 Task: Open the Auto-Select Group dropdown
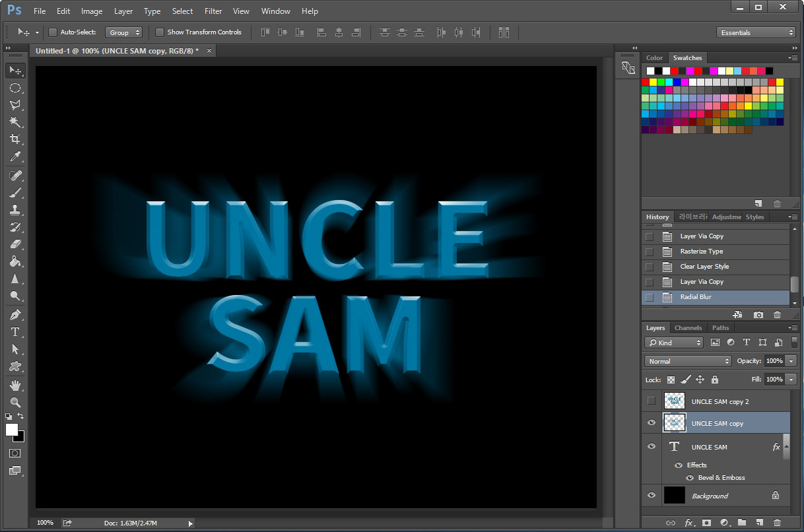point(123,32)
